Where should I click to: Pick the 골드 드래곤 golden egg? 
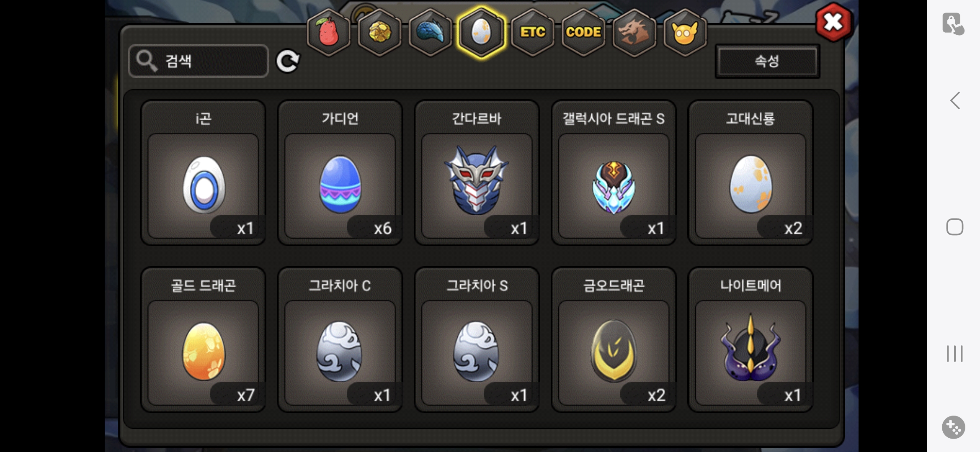(x=203, y=339)
